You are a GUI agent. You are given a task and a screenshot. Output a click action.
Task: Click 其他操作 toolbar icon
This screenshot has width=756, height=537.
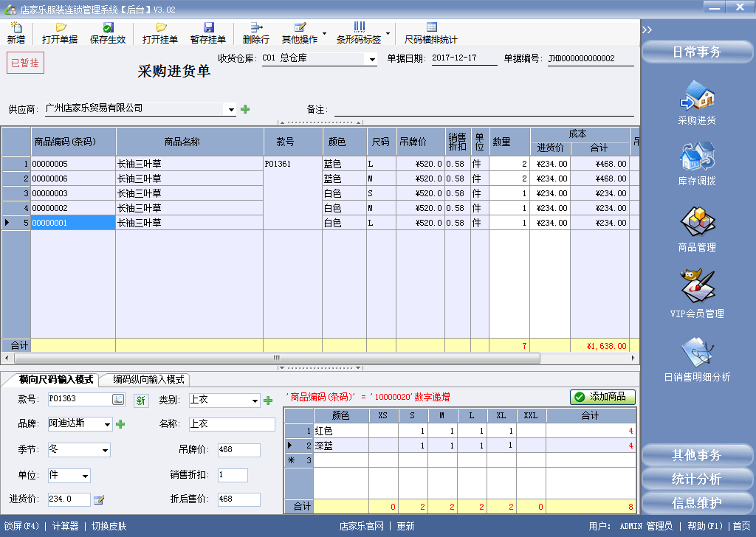[300, 32]
